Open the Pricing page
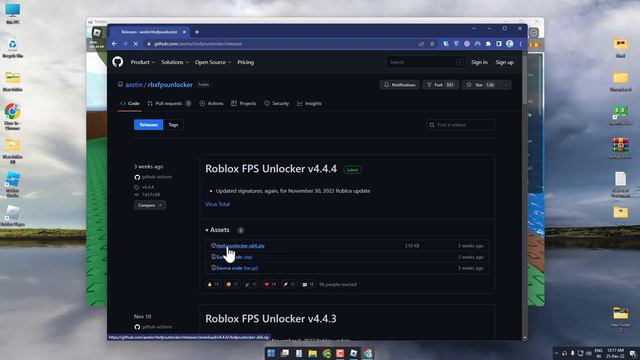The width and height of the screenshot is (640, 360). click(x=246, y=62)
